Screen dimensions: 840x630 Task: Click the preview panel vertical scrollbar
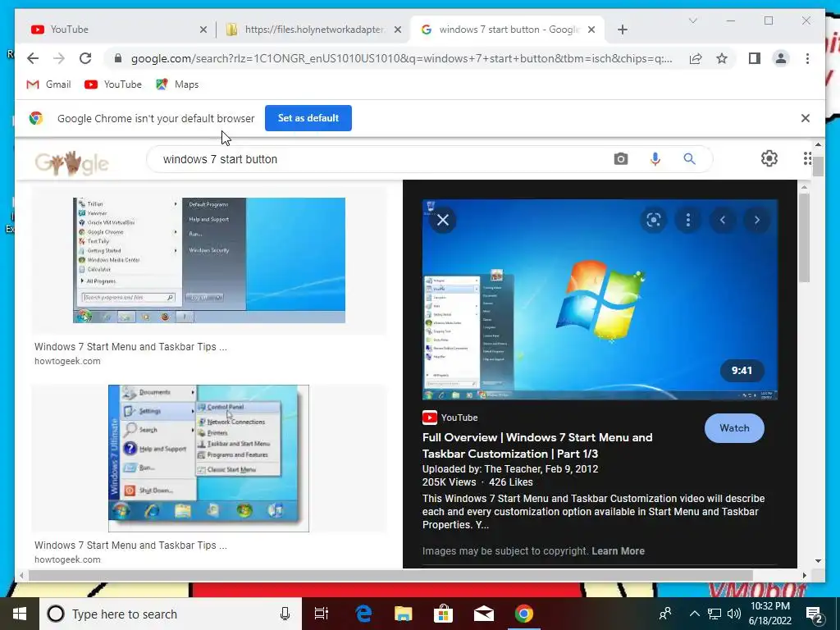[x=804, y=238]
